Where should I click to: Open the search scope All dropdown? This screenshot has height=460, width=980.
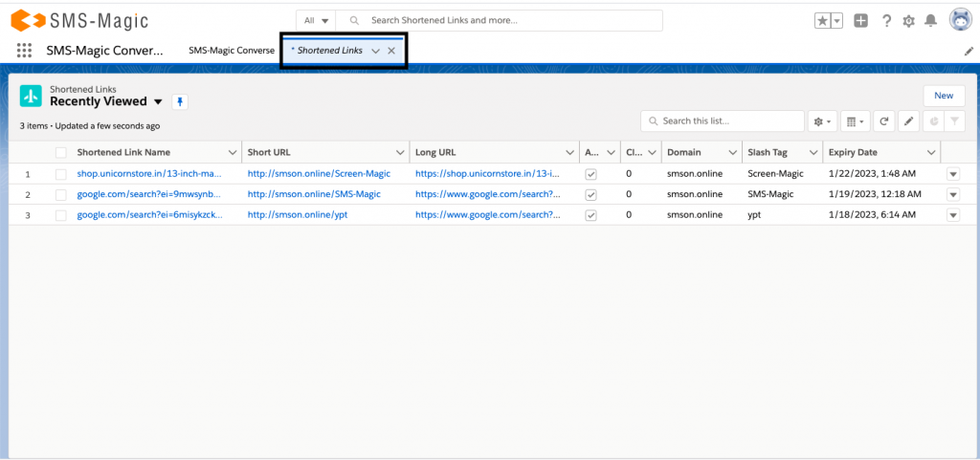click(316, 21)
